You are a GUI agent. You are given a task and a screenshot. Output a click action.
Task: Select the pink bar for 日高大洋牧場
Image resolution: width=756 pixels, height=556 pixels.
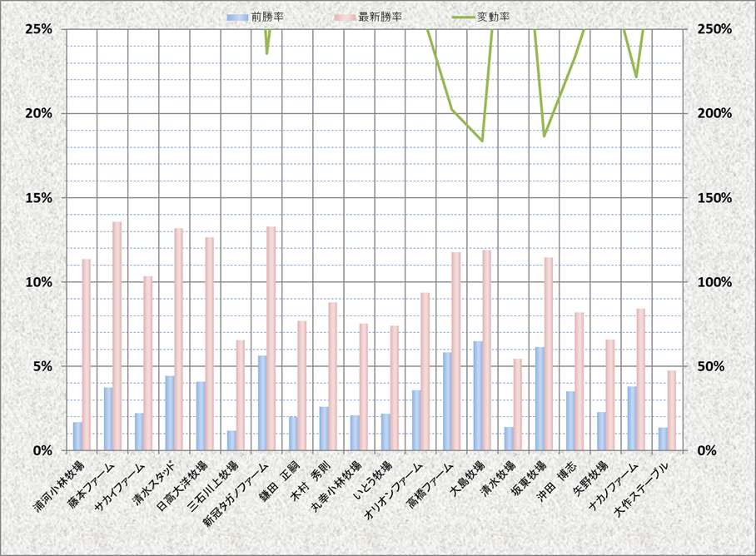(x=210, y=344)
